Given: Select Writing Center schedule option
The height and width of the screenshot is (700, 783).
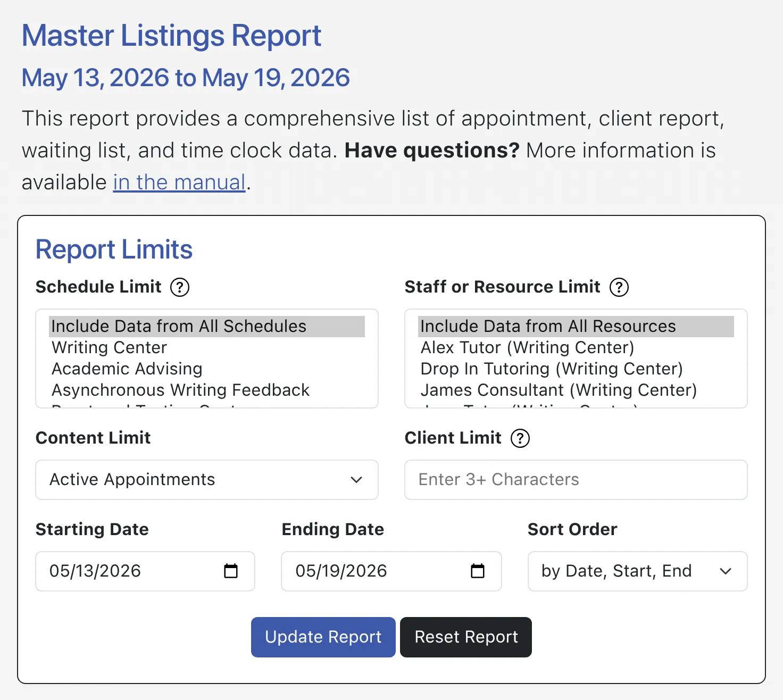Looking at the screenshot, I should (207, 347).
